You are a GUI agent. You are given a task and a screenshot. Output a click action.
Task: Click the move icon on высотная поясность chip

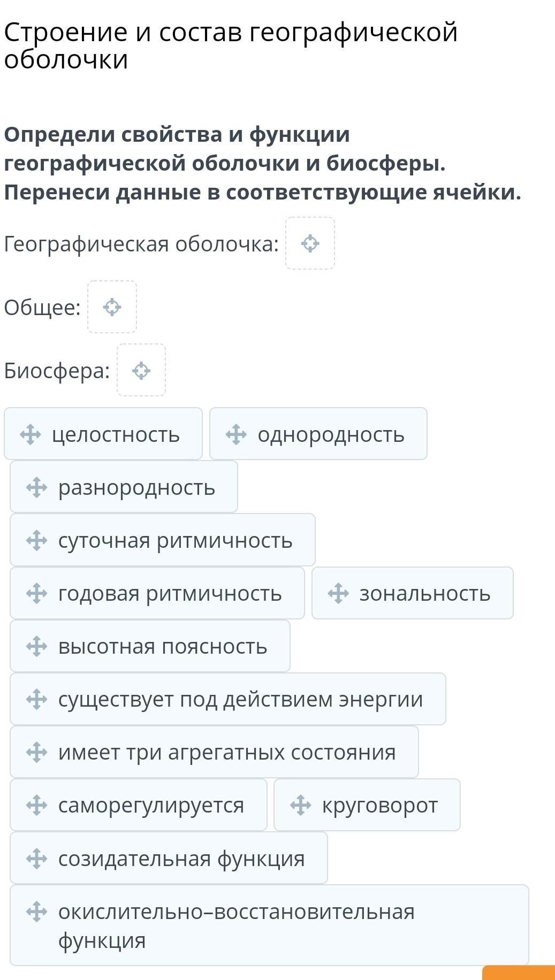tap(36, 646)
